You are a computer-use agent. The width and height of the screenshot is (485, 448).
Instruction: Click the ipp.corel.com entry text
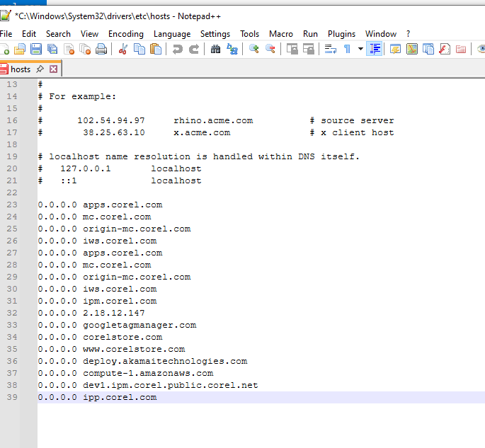[120, 397]
